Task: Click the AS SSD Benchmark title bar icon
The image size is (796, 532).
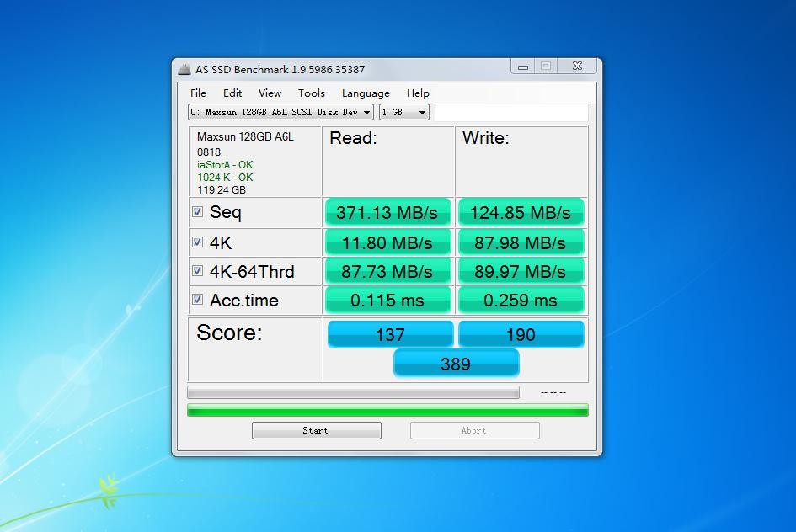Action: (184, 69)
